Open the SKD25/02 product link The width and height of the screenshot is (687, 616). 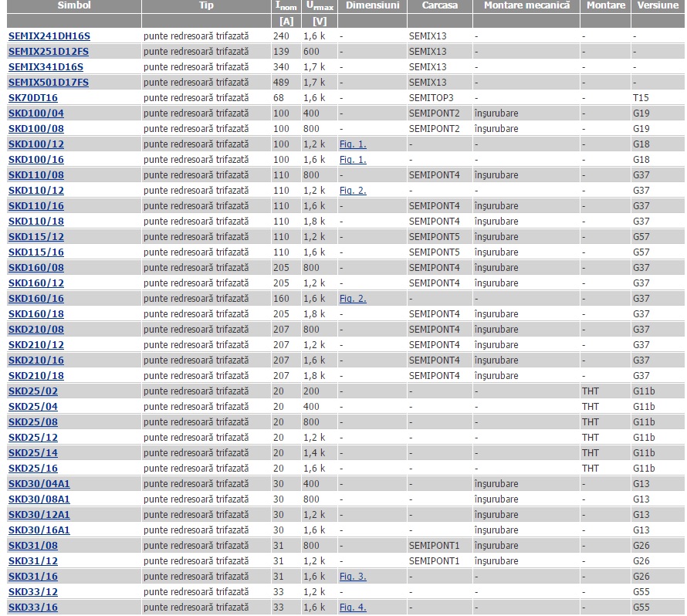click(33, 391)
